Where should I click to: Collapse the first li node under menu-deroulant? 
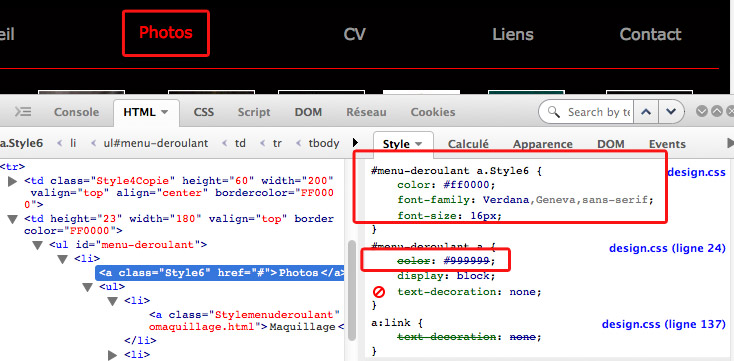click(63, 259)
